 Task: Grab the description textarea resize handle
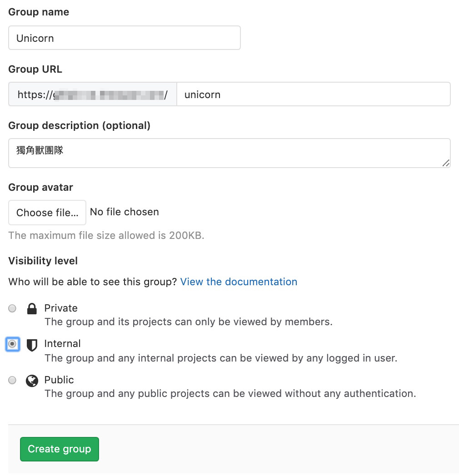point(446,163)
